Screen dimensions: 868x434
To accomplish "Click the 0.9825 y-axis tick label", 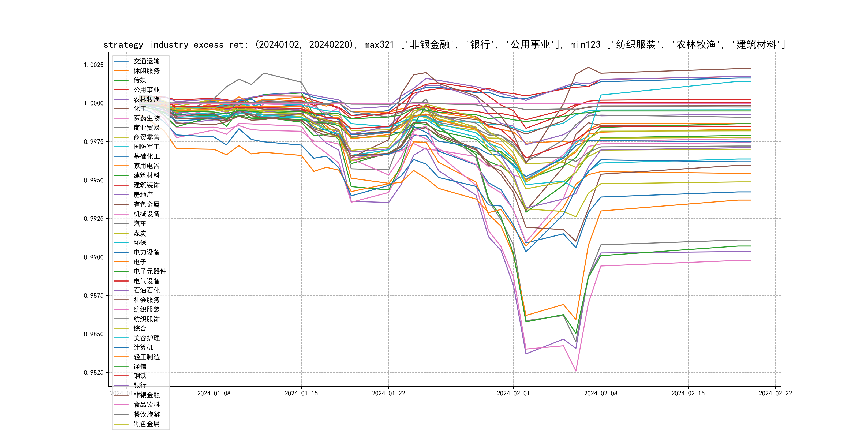I will (94, 372).
